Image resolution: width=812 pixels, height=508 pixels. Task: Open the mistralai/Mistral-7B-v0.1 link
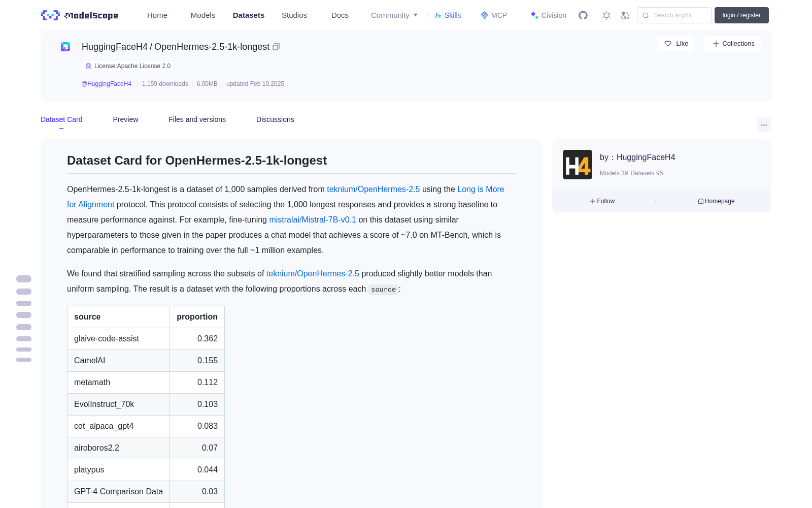pyautogui.click(x=313, y=219)
